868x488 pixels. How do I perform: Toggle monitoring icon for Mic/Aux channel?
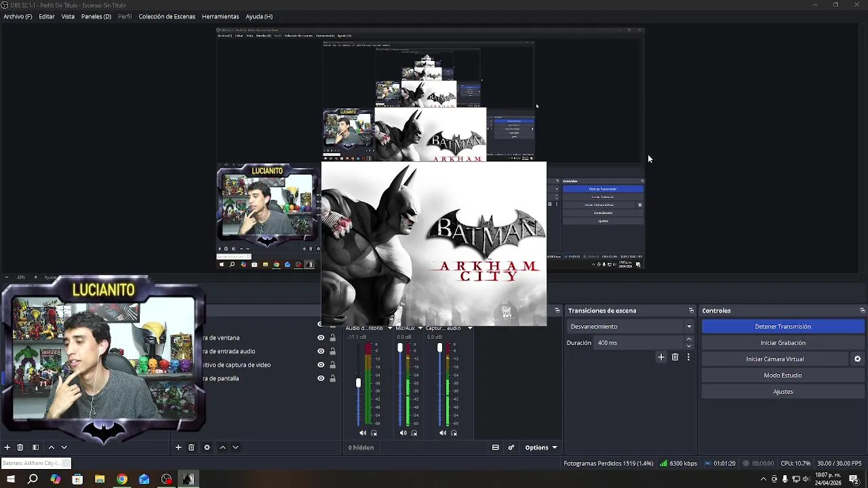click(414, 433)
